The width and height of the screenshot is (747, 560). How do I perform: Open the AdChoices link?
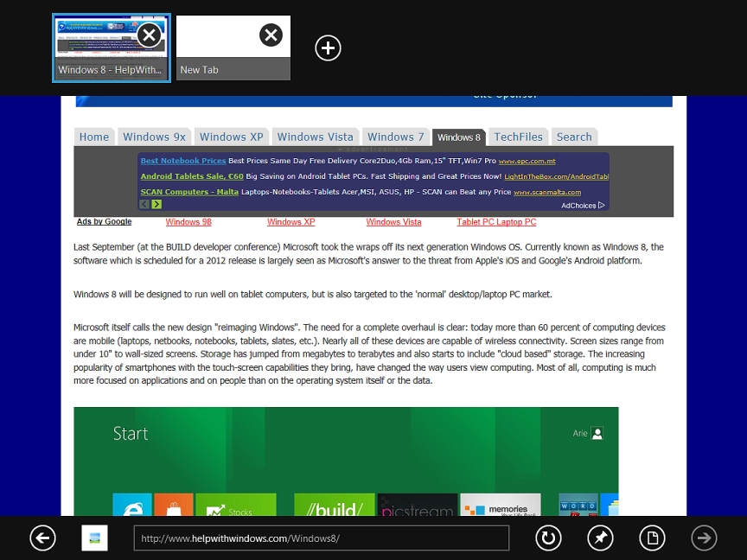(x=583, y=205)
